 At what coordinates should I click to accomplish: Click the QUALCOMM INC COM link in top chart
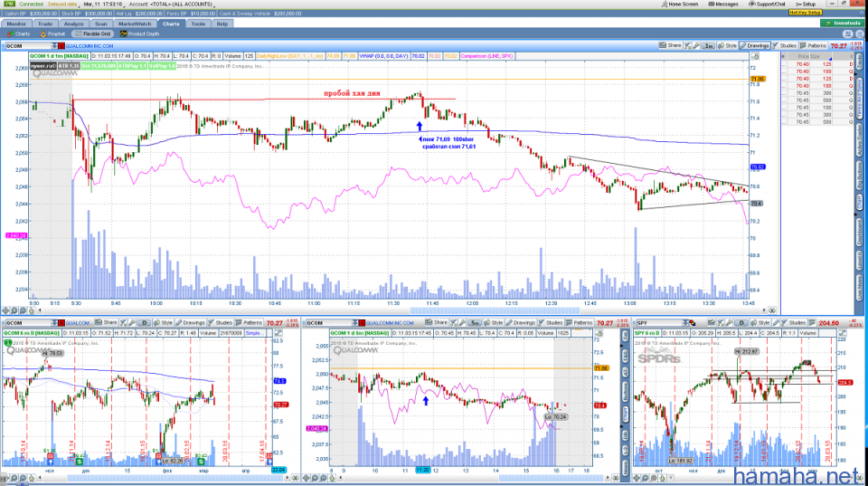90,46
